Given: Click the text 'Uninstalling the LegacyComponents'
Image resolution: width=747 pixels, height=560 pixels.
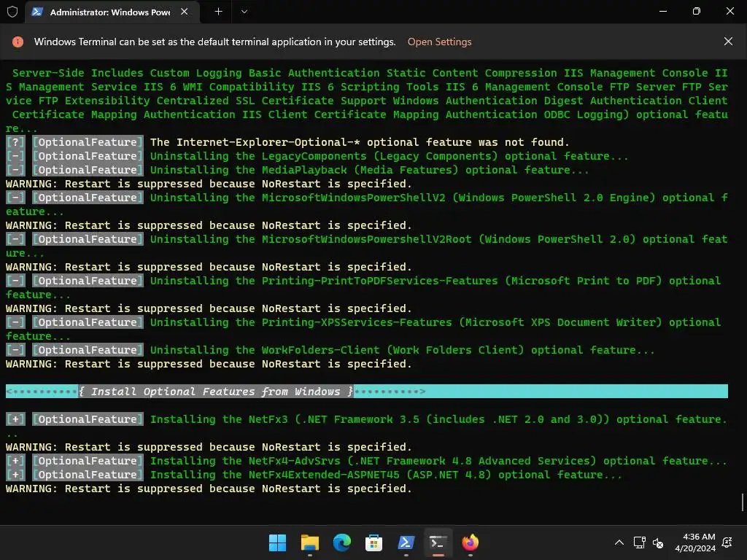Looking at the screenshot, I should point(258,156).
